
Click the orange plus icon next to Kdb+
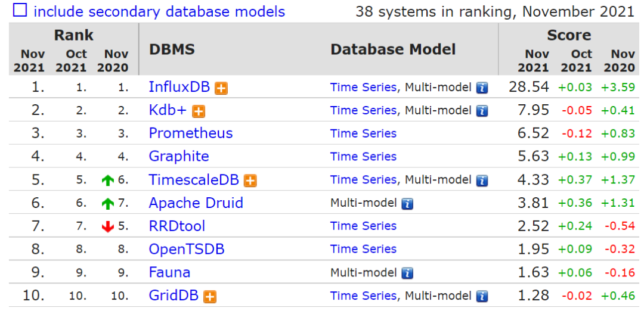pos(199,111)
